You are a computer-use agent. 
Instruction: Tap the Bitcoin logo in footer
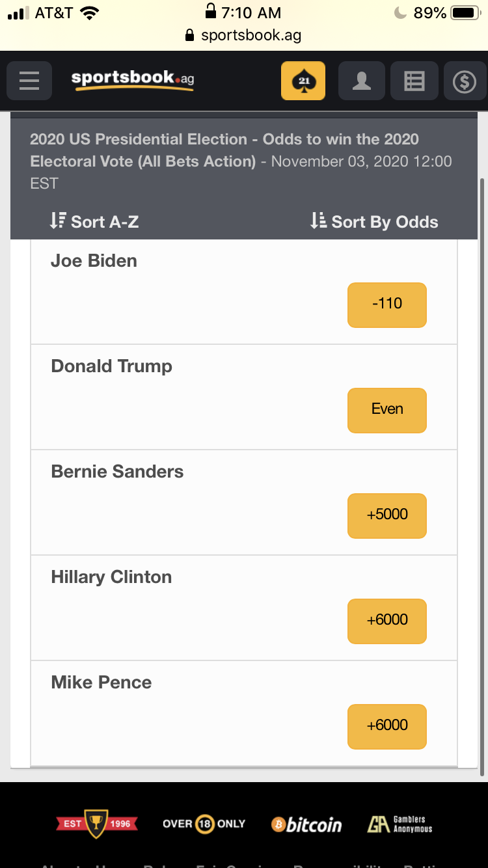tap(306, 824)
